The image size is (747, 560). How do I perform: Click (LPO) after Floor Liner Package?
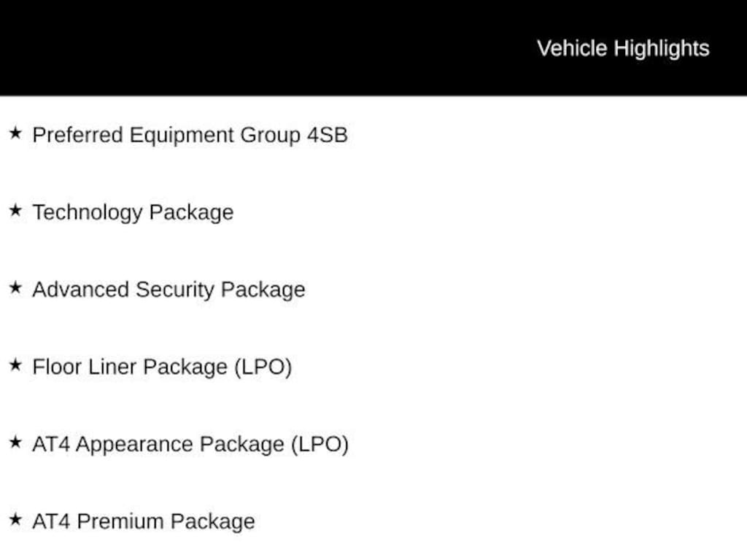coord(263,367)
